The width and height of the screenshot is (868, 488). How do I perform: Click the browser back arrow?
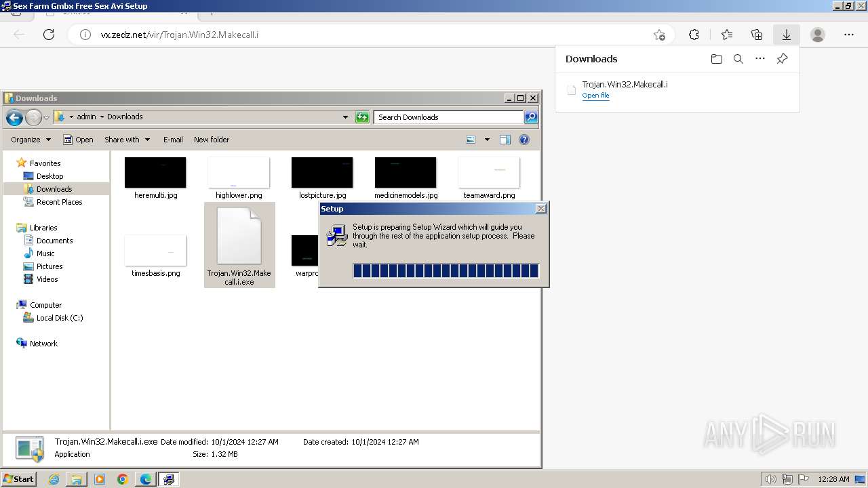(x=19, y=35)
